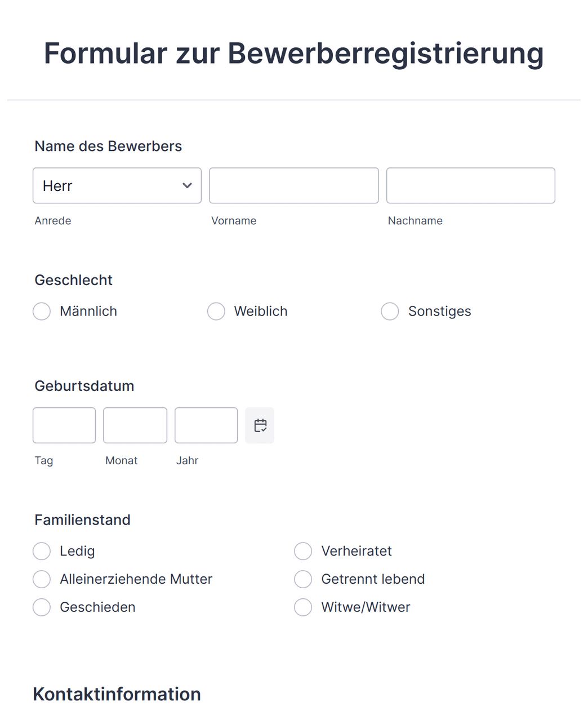Select the Weiblich gender option
Image resolution: width=588 pixels, height=724 pixels.
pyautogui.click(x=216, y=311)
